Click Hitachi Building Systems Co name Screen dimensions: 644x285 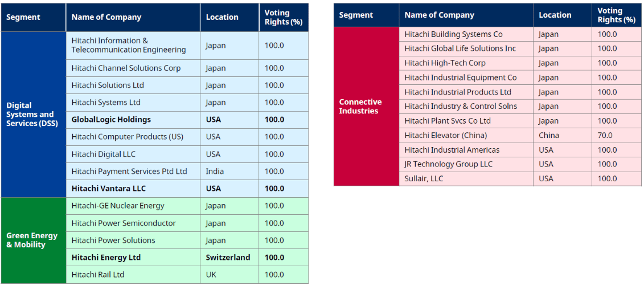pos(454,34)
